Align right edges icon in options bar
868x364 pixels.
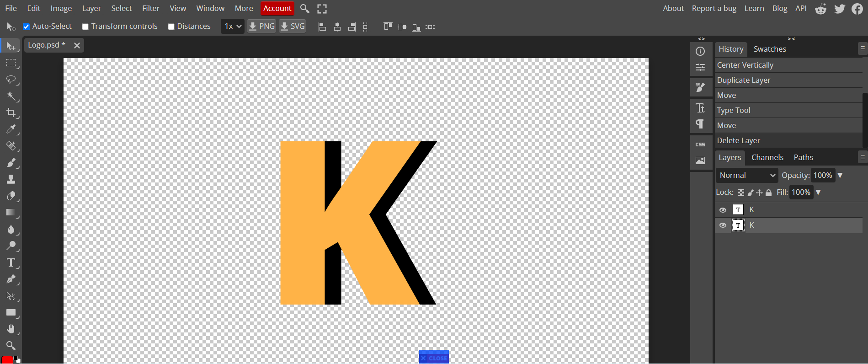352,27
